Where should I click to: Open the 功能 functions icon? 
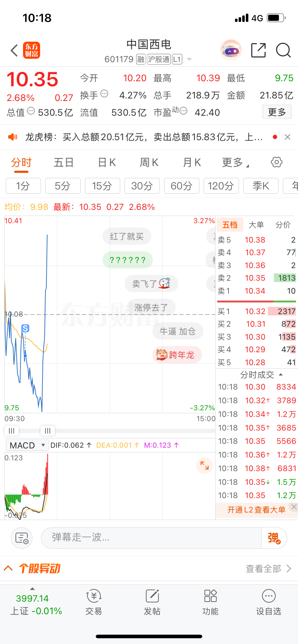(211, 603)
